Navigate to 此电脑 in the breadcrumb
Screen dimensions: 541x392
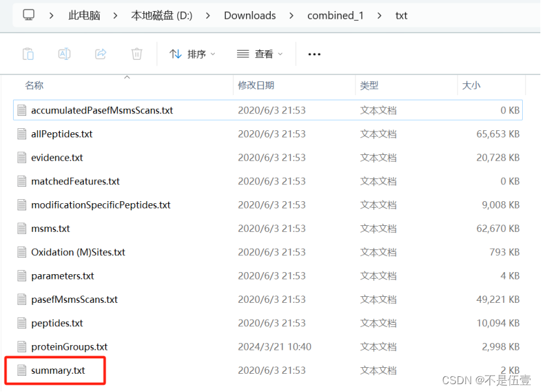coord(84,16)
